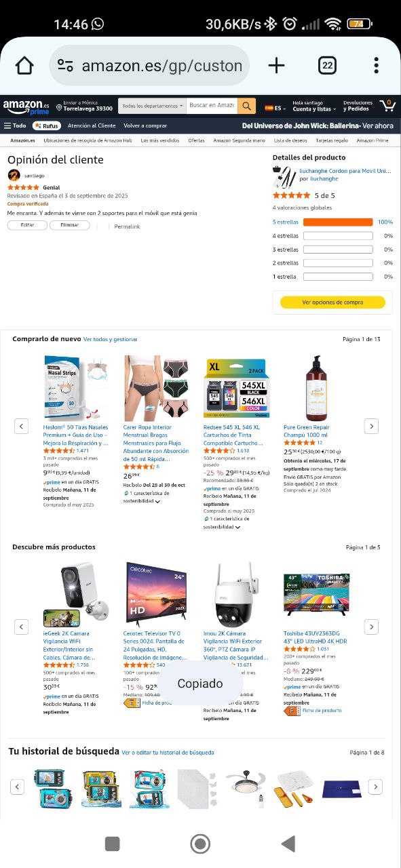Click the Buscar en Amazon search field
This screenshot has height=868, width=401.
212,106
